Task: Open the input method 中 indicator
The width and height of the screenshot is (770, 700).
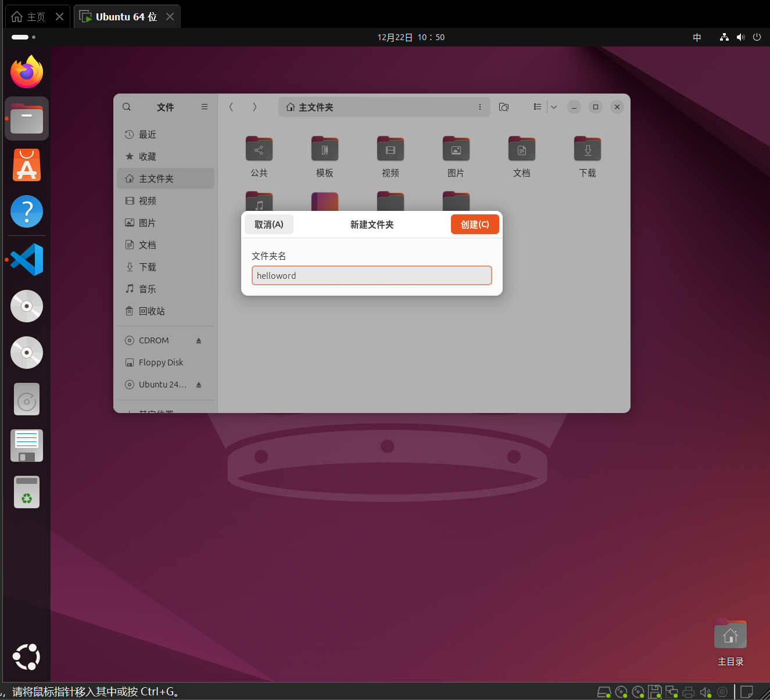Action: tap(697, 37)
